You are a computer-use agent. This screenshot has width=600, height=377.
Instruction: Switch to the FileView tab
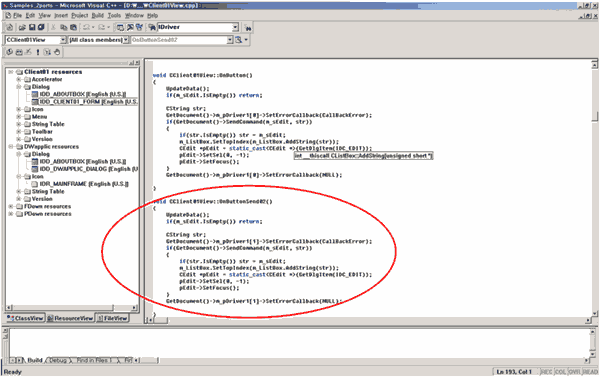(112, 318)
